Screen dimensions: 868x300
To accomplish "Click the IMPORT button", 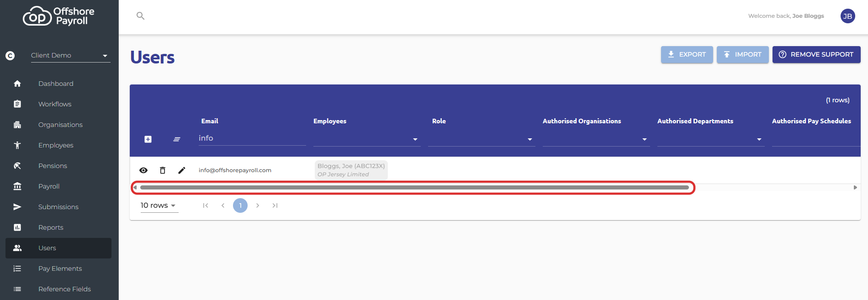I will coord(742,54).
